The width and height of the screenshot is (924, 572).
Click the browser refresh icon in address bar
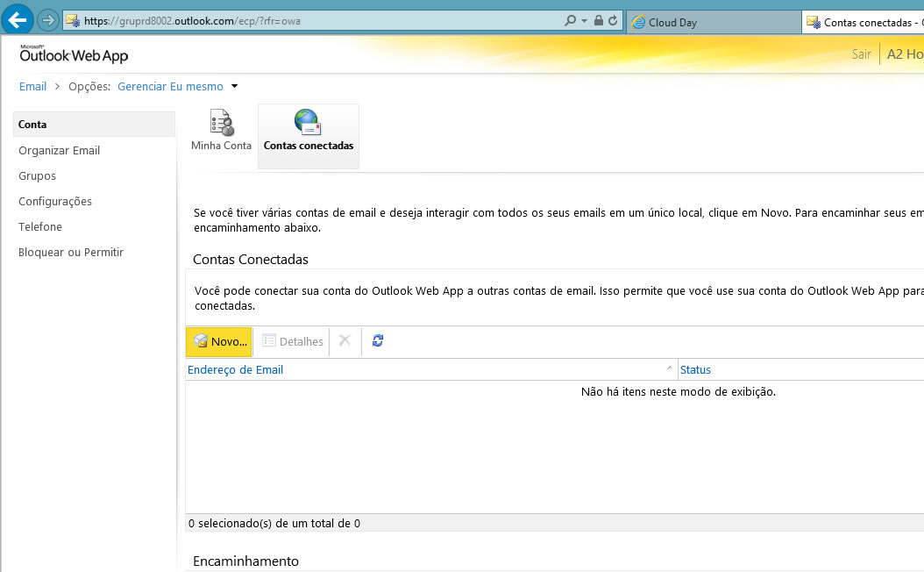point(612,20)
